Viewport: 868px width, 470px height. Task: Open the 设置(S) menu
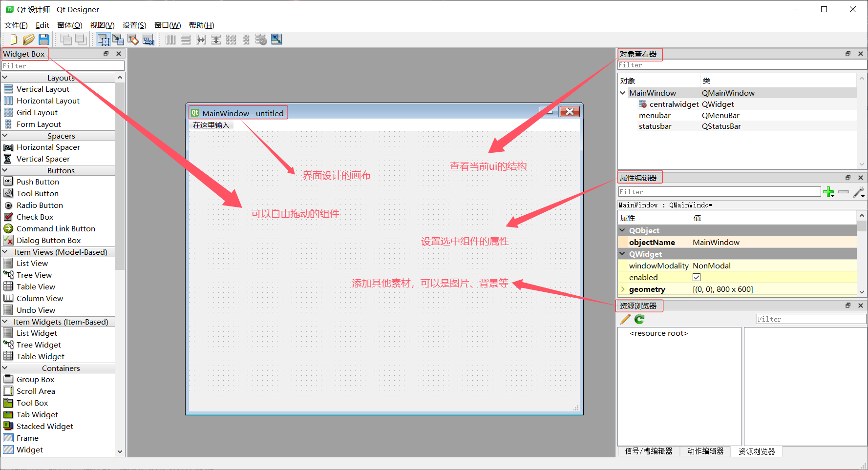pos(134,25)
